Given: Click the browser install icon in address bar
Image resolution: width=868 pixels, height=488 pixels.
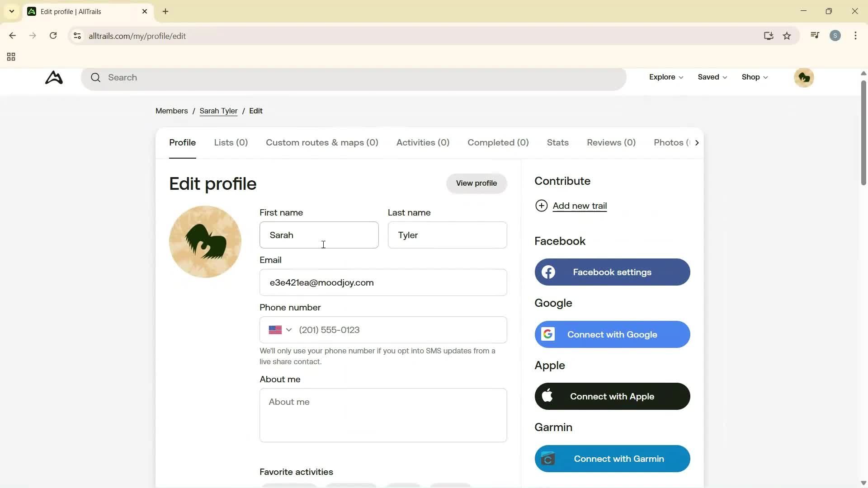Looking at the screenshot, I should click(769, 36).
